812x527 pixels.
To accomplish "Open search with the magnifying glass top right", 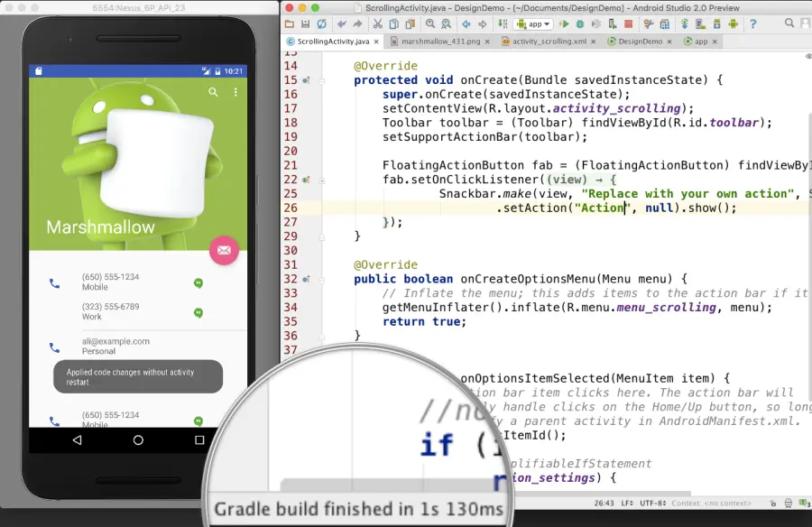I will 790,23.
